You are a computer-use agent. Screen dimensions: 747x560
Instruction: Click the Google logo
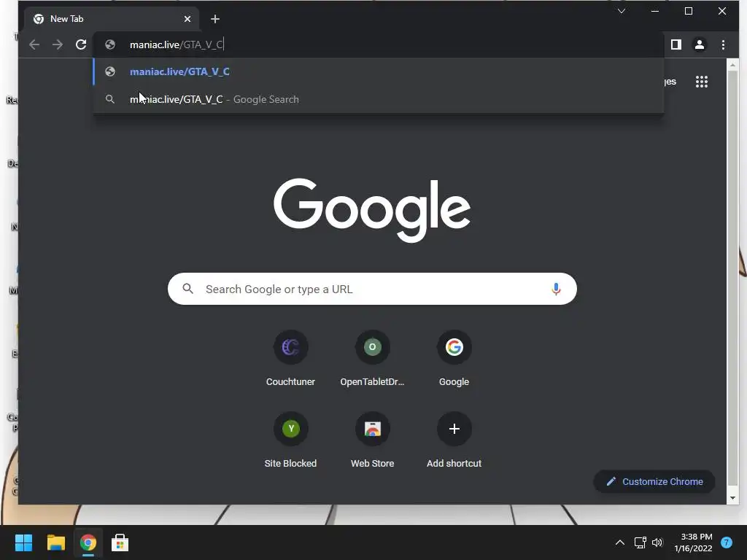[372, 210]
